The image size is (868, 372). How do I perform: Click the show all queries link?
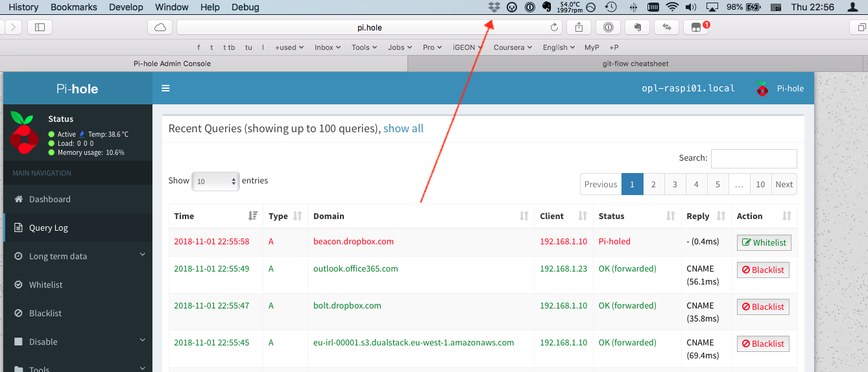(x=404, y=128)
